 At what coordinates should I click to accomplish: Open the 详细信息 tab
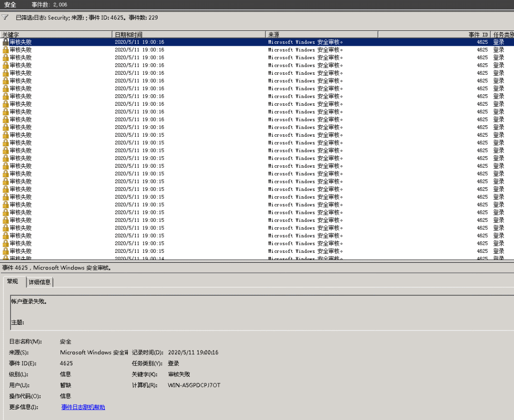tap(40, 282)
